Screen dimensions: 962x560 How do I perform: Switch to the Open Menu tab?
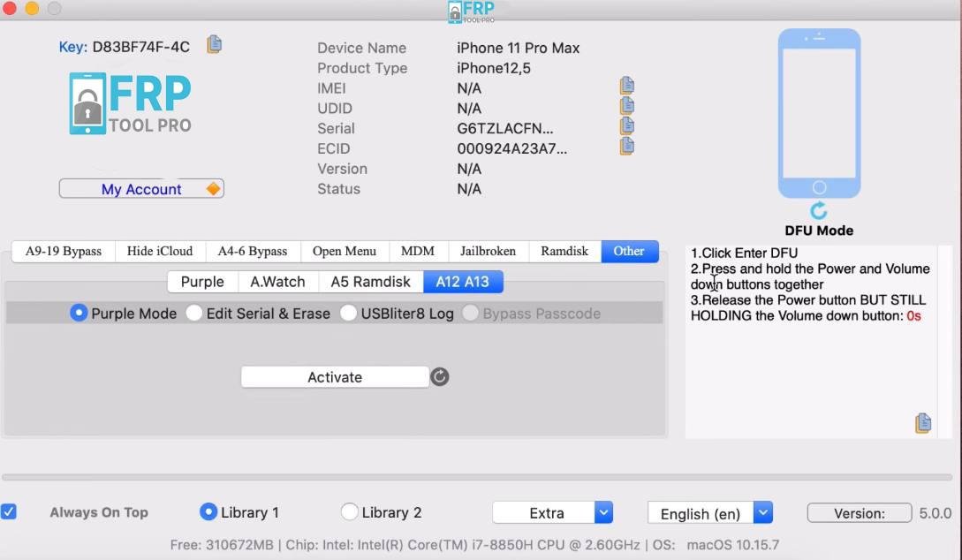tap(345, 251)
